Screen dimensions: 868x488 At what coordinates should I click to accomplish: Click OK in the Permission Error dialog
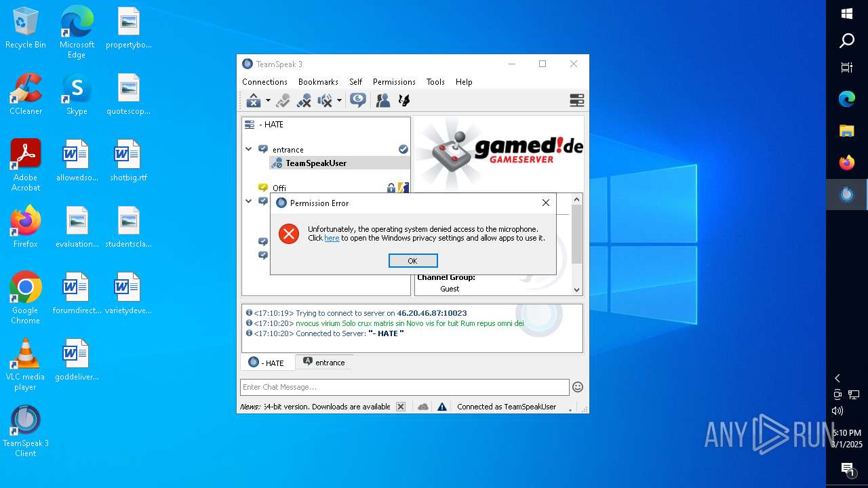click(x=413, y=261)
